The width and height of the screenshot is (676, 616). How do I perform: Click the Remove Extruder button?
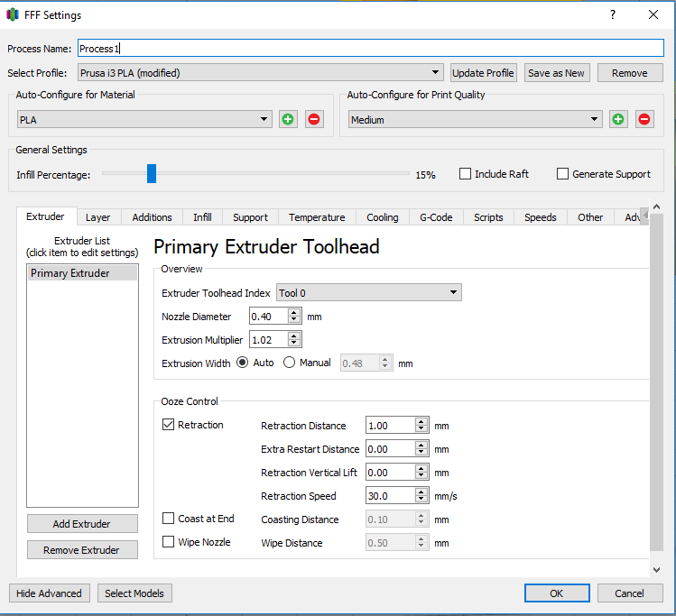(x=82, y=550)
